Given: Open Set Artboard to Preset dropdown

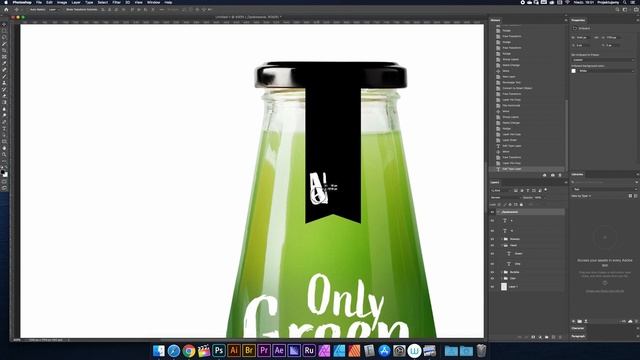Looking at the screenshot, I should [603, 60].
